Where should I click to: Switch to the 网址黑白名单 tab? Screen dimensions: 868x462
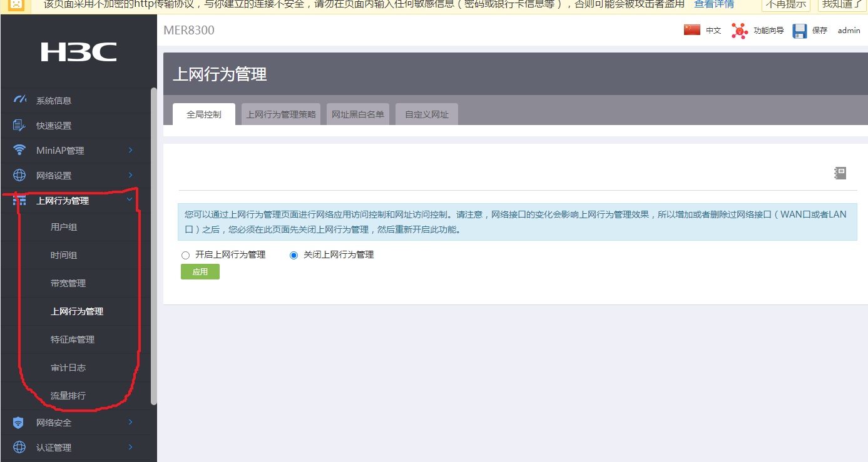pyautogui.click(x=357, y=114)
